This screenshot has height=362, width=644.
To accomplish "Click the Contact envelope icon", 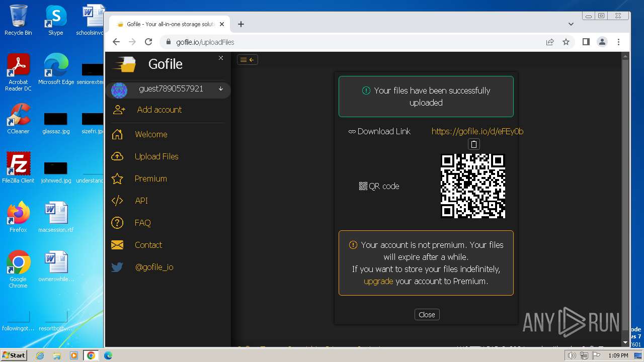I will point(117,245).
